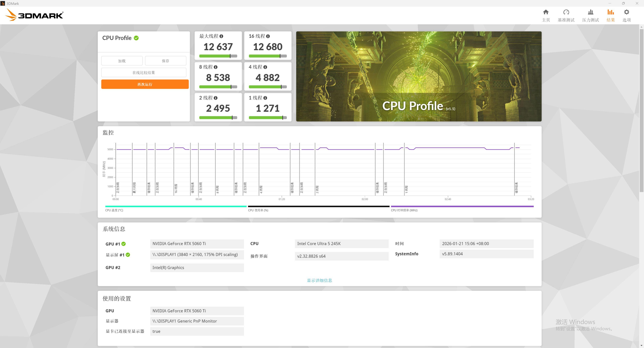
Task: Click the 加载 load button
Action: point(122,61)
